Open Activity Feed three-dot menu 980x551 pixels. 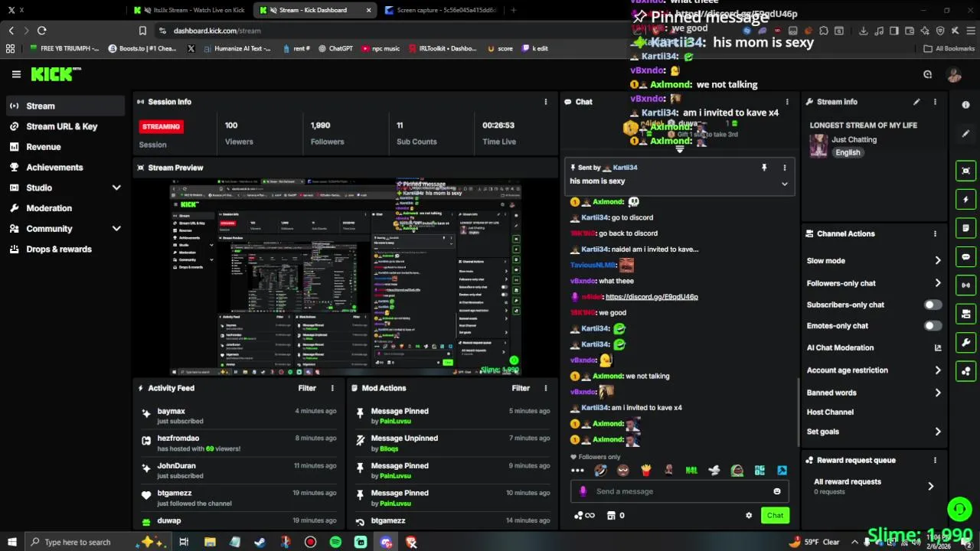click(x=332, y=388)
